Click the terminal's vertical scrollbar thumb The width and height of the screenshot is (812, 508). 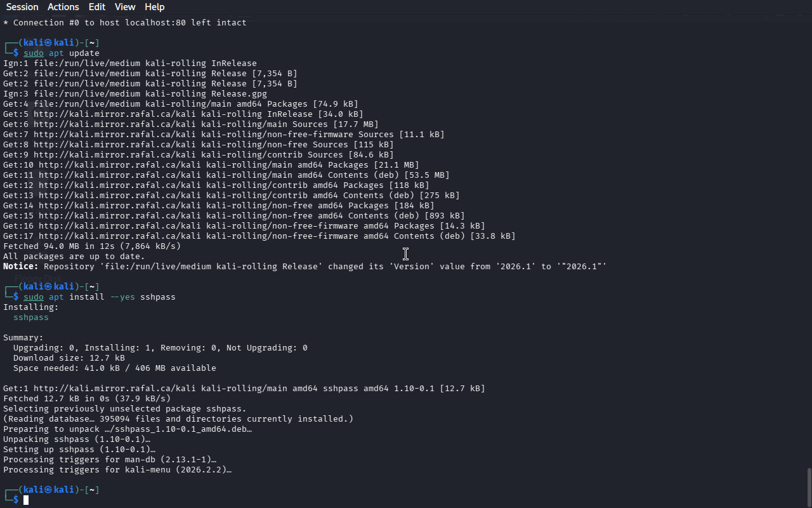pos(809,487)
